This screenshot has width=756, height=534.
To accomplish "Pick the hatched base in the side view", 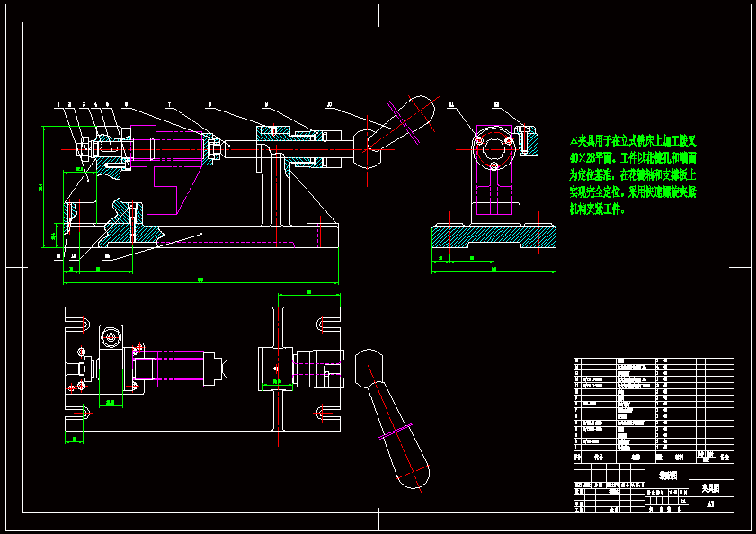I will click(494, 236).
